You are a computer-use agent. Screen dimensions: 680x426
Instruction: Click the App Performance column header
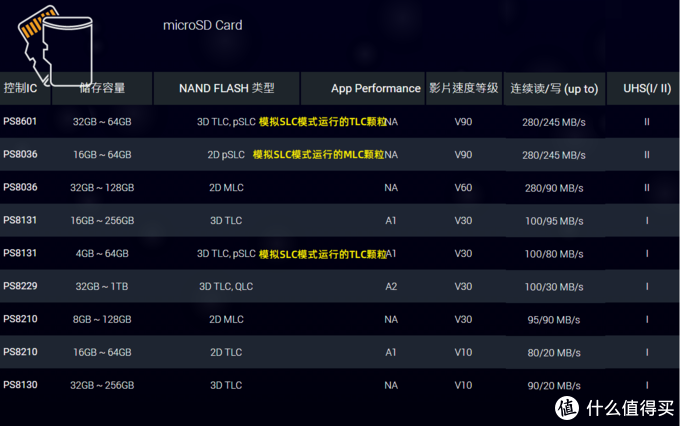click(x=376, y=88)
